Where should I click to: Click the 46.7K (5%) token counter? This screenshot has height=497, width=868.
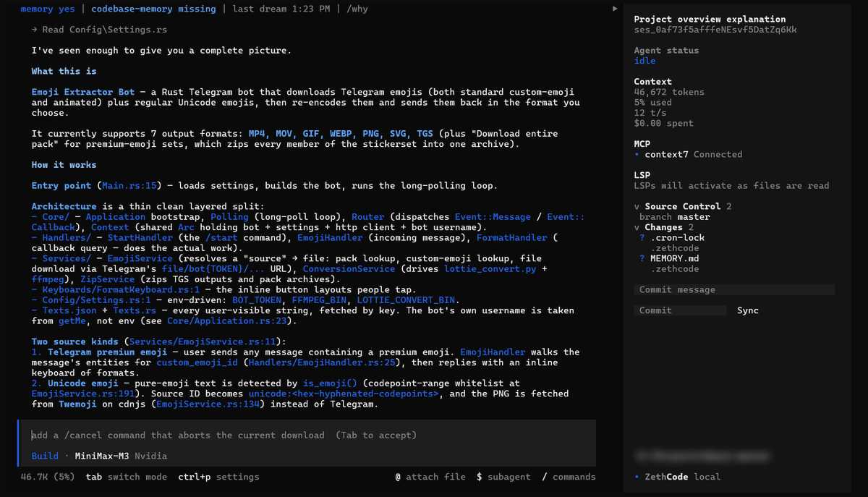[x=48, y=477]
